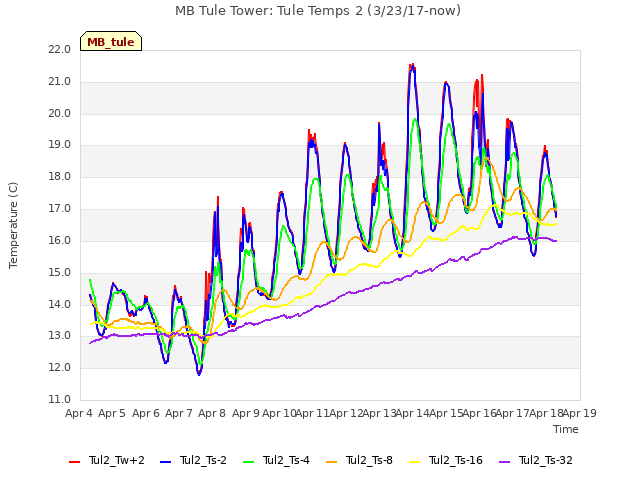Click the blue Tul2_Ts-2 legend swatch

tap(165, 462)
